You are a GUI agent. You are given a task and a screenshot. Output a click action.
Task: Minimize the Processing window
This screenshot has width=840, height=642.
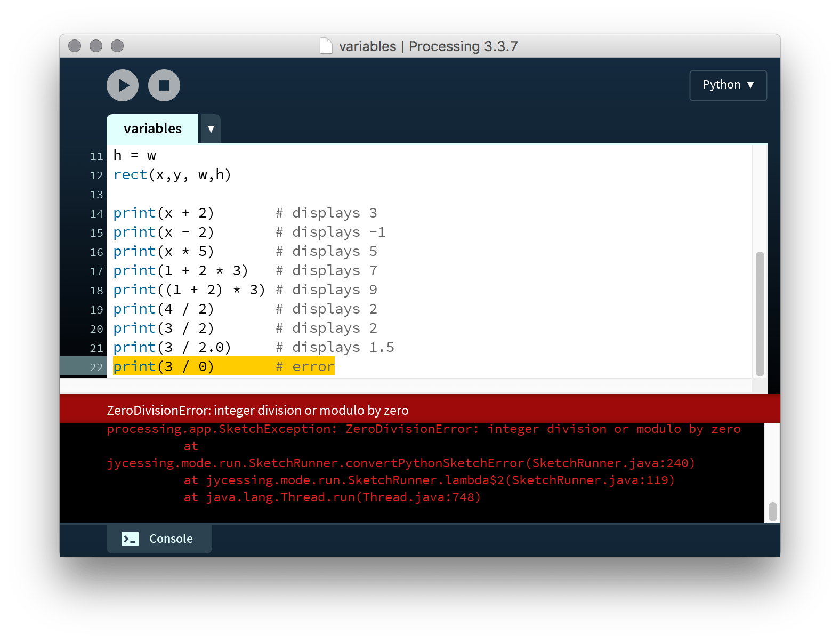tap(96, 46)
